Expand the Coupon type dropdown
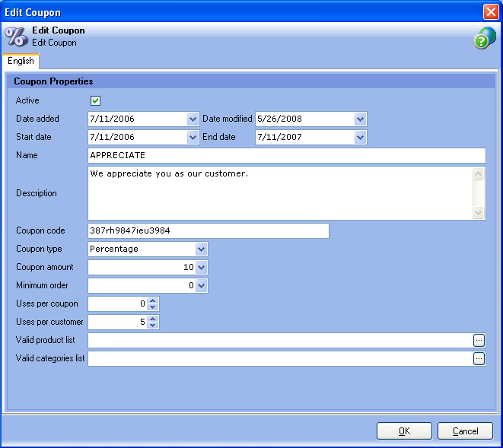Screen dimensions: 503x448 click(x=201, y=249)
